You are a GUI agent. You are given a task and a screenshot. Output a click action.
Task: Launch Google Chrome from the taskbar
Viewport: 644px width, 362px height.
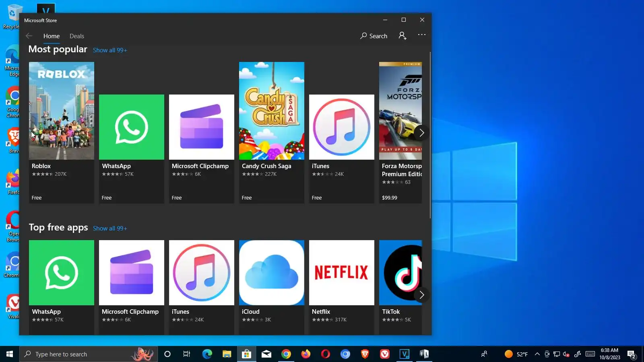pyautogui.click(x=286, y=354)
